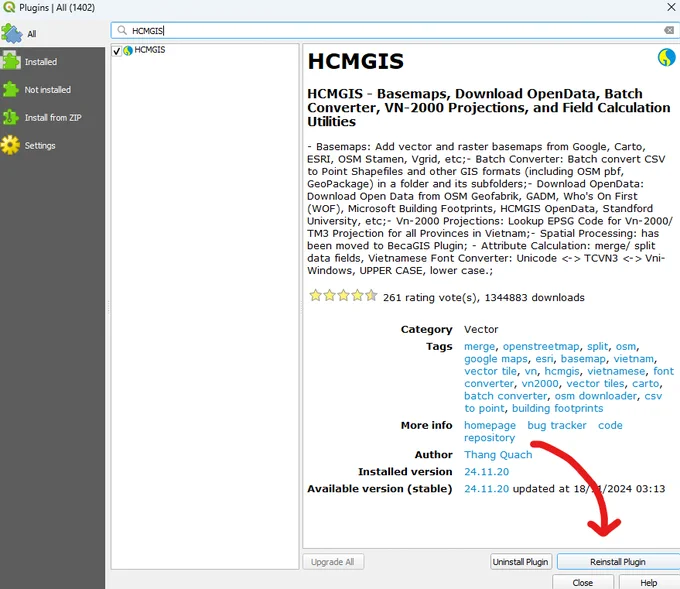Open the vn2000 tag link
680x589 pixels.
(540, 384)
